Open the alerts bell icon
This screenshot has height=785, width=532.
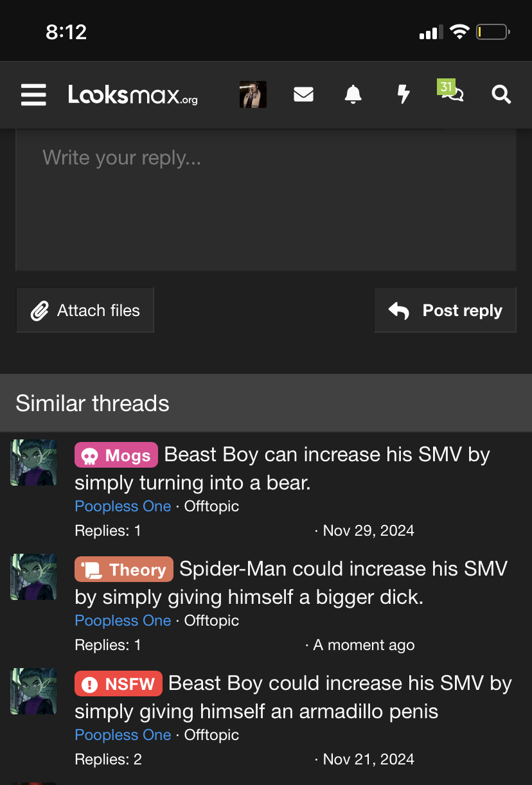coord(353,95)
